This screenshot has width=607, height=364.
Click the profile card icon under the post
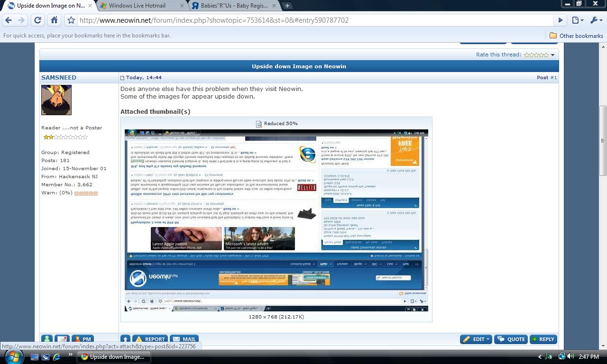[x=62, y=339]
